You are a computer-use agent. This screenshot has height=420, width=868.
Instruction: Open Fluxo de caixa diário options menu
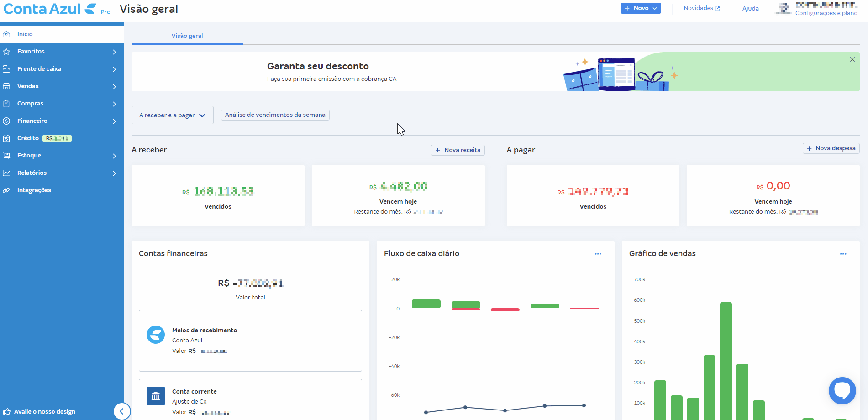point(598,254)
